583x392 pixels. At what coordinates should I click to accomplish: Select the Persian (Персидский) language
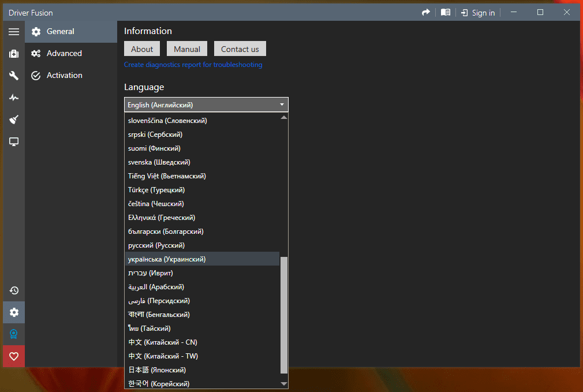(202, 301)
